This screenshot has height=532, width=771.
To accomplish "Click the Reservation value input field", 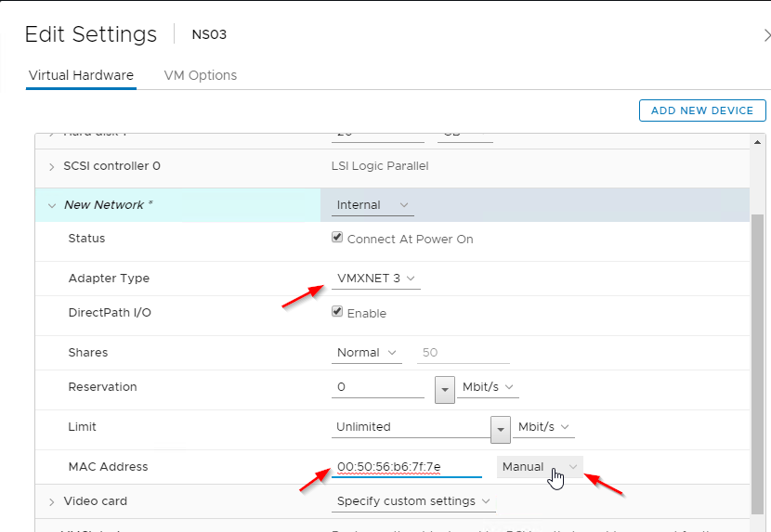I will [378, 387].
